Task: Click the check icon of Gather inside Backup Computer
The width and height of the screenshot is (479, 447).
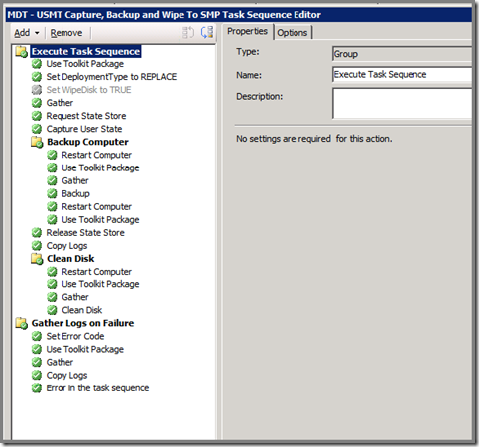Action: [52, 180]
